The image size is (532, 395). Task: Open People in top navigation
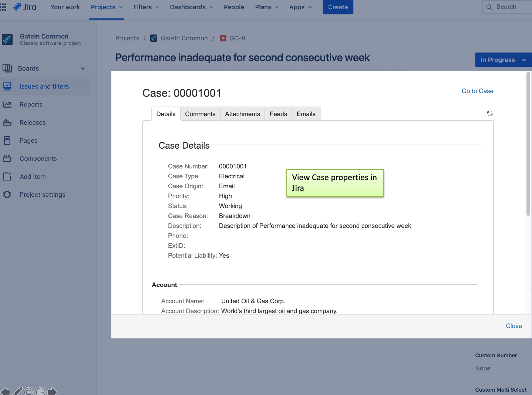coord(234,7)
